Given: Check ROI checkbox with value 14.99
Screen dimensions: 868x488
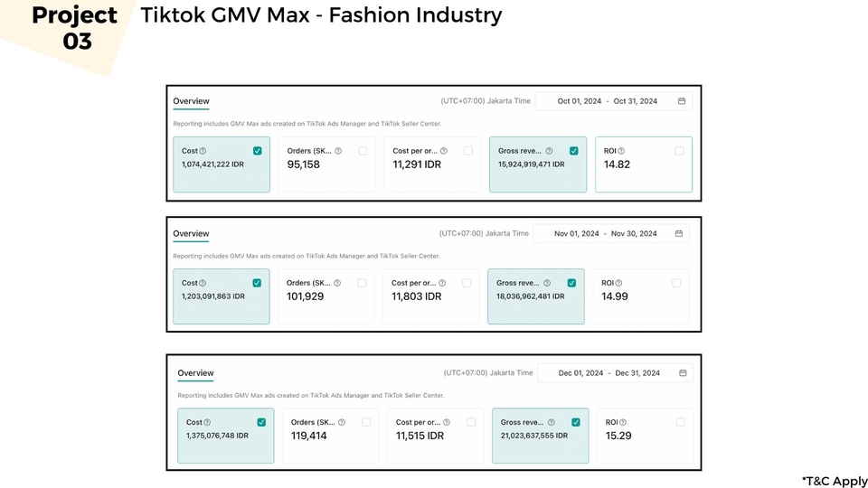Looking at the screenshot, I should point(676,283).
